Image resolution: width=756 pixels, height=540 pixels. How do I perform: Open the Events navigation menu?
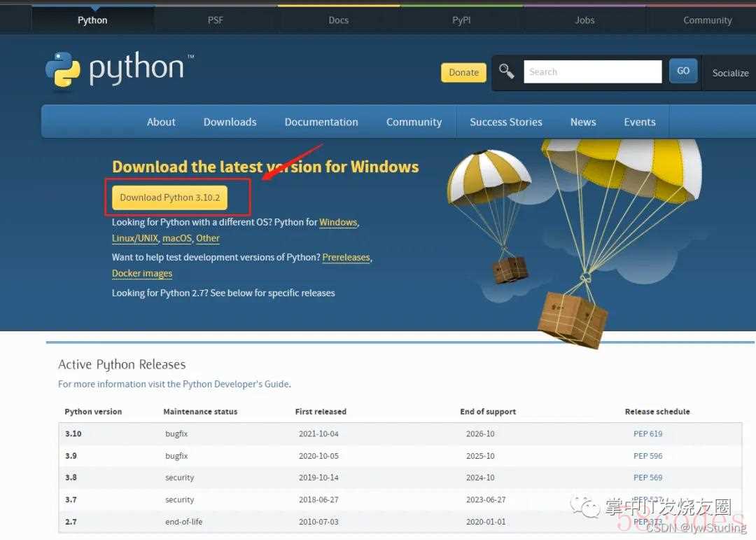639,122
